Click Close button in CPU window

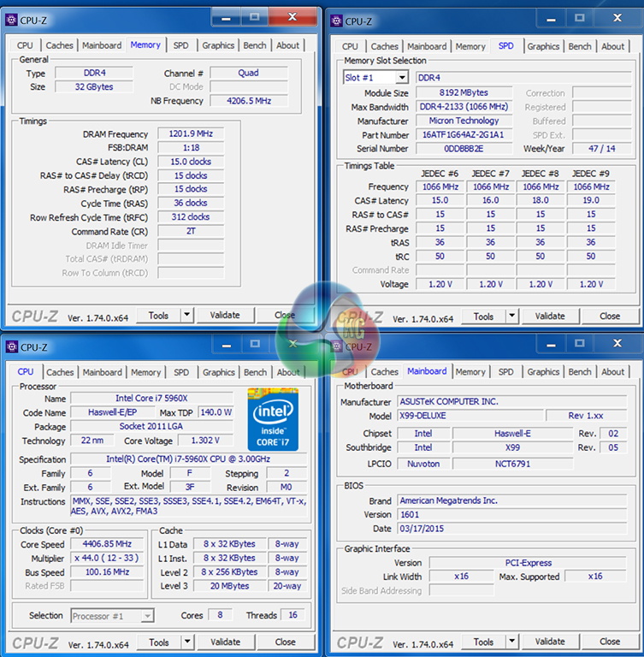(286, 642)
